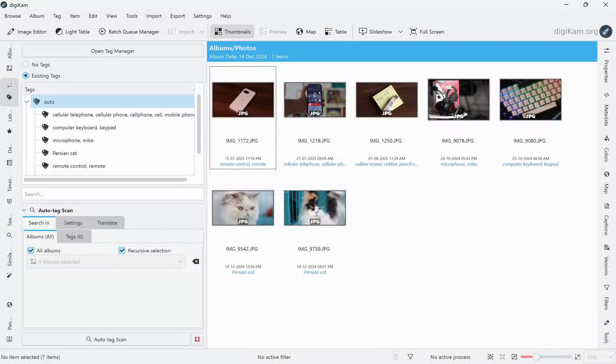This screenshot has height=364, width=616.
Task: Select the IMG_9542.JPG Persian cat thumbnail
Action: (243, 208)
